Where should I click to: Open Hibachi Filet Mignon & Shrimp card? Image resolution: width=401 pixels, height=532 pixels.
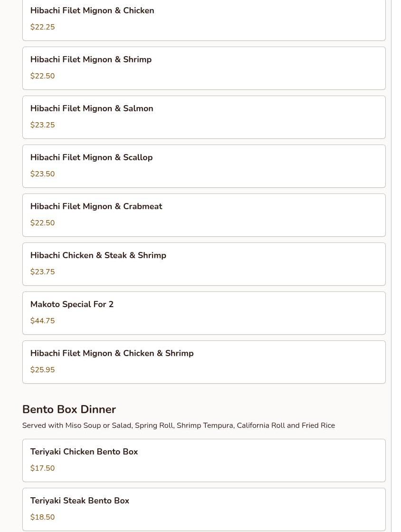(x=204, y=68)
